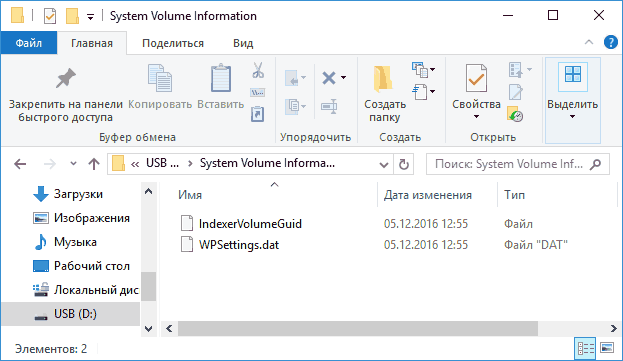The image size is (623, 361).
Task: Click the System Volume Information breadcrumb
Action: click(267, 163)
